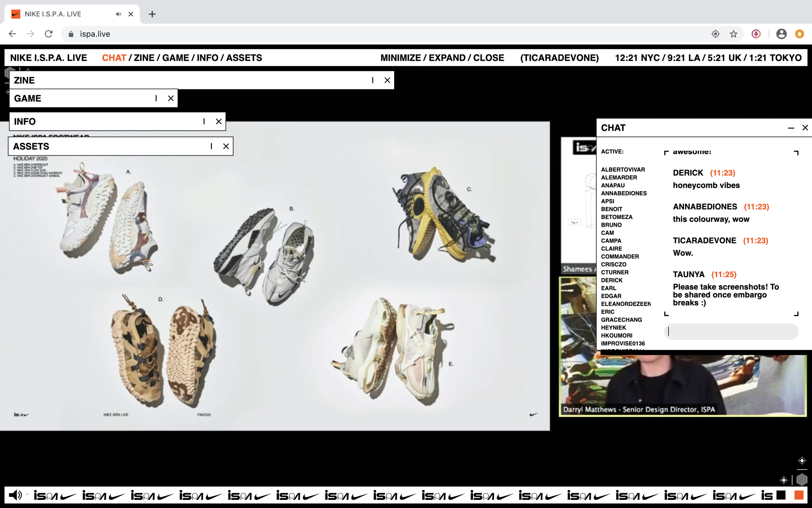Restore the GAME panel using its bar icon

(156, 98)
